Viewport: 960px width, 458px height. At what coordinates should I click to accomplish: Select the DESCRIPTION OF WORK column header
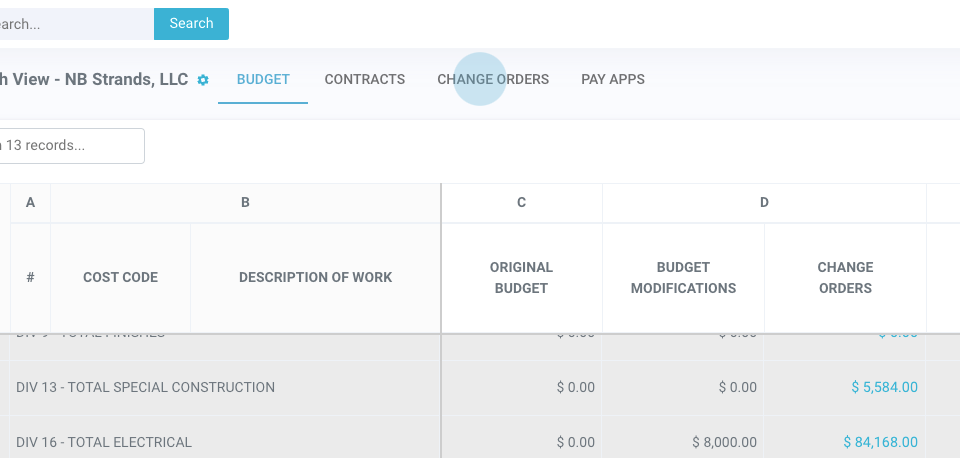pos(315,278)
